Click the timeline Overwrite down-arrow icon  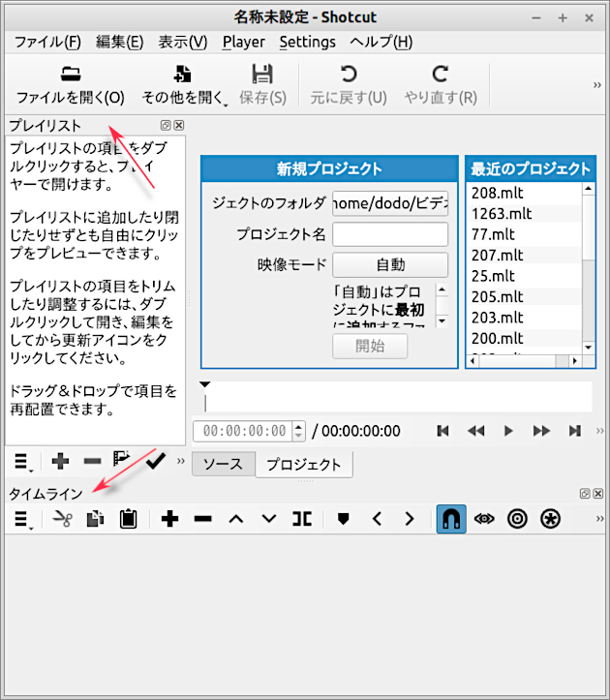269,519
